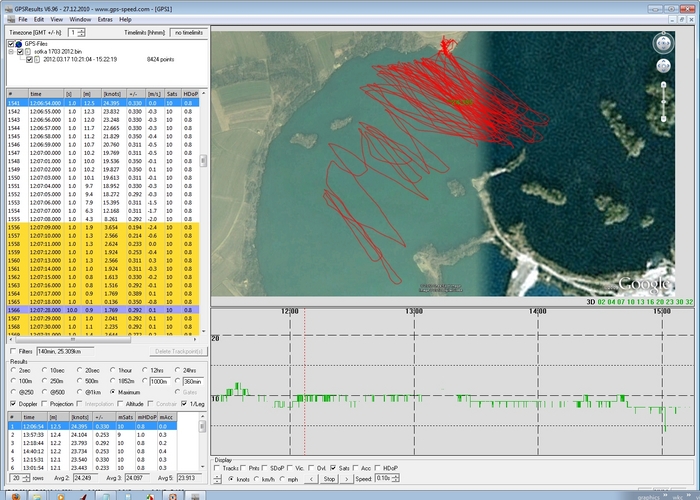
Task: Switch speed units to km/h
Action: click(257, 479)
